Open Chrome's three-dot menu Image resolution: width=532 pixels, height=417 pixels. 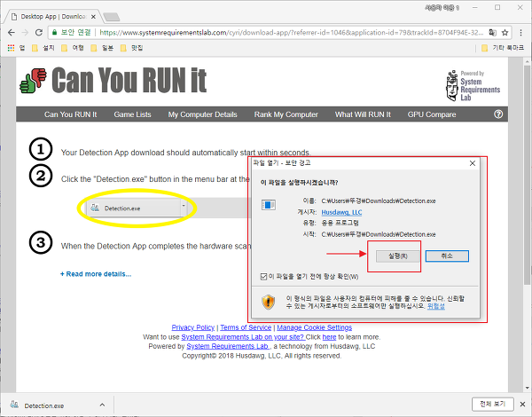point(520,33)
